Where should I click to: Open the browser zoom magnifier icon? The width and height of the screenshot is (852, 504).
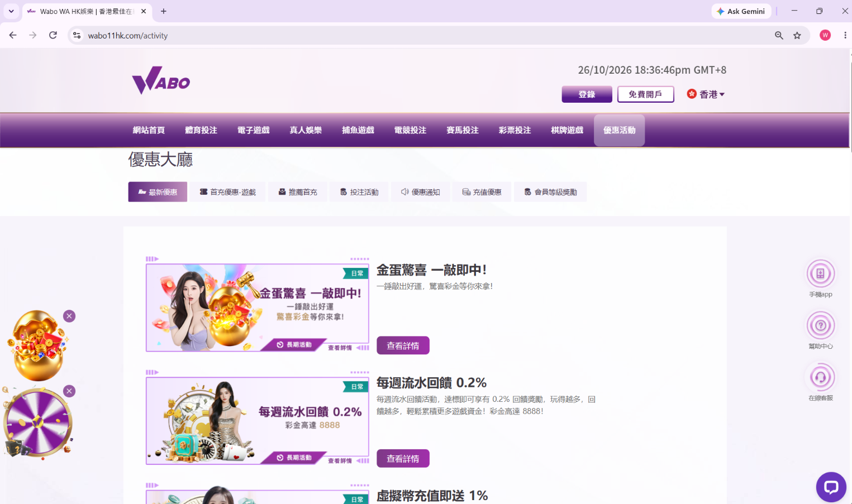(x=779, y=35)
